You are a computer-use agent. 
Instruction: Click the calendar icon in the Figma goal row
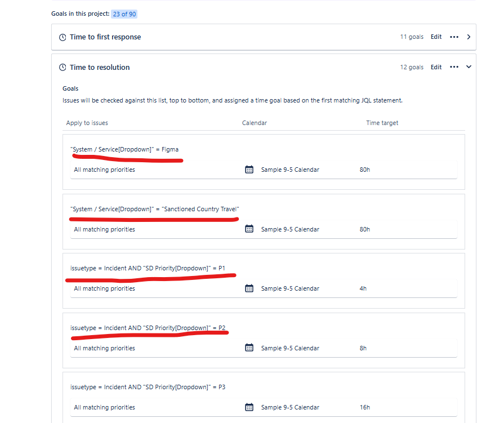(x=249, y=169)
